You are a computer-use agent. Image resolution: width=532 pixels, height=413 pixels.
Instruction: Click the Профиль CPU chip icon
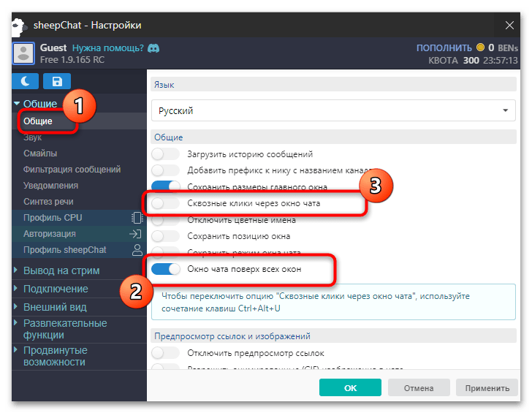tap(137, 218)
